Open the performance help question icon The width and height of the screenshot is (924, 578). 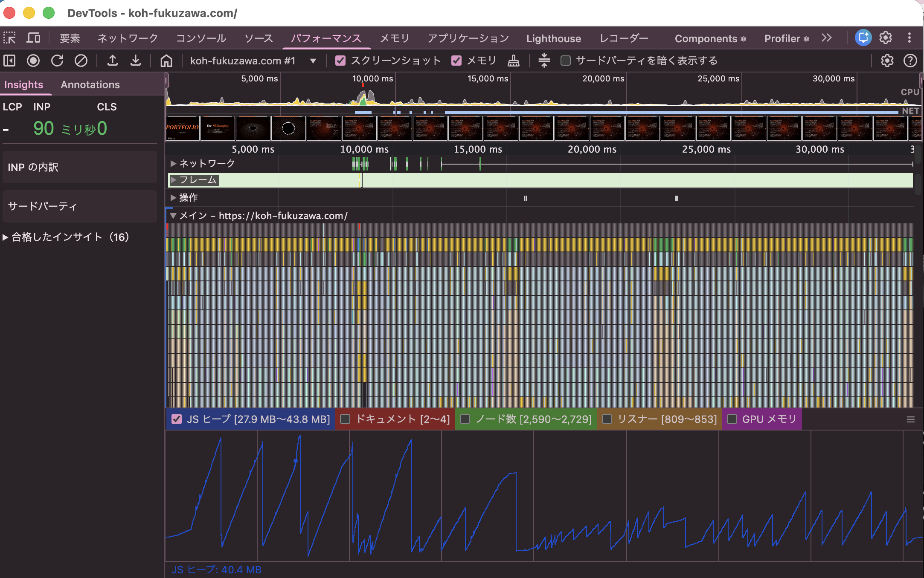coord(910,61)
